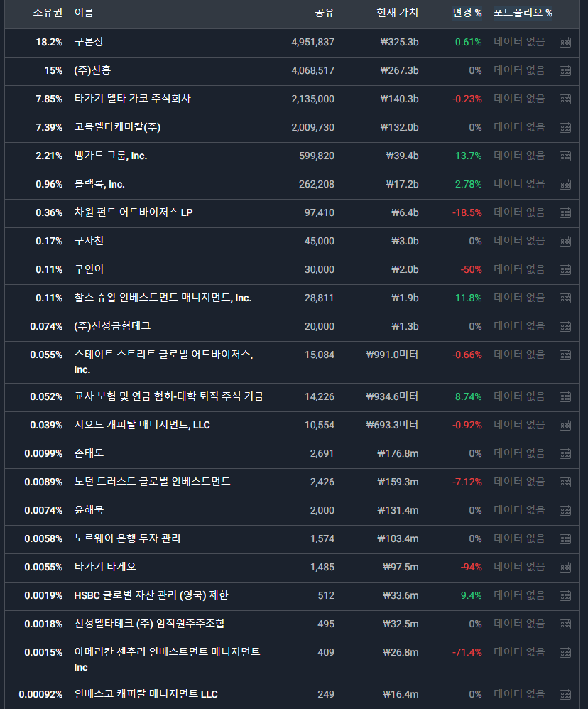The height and width of the screenshot is (709, 588).
Task: Click calendar icon beside 뱅가드 그룹, Inc.
Action: click(565, 156)
